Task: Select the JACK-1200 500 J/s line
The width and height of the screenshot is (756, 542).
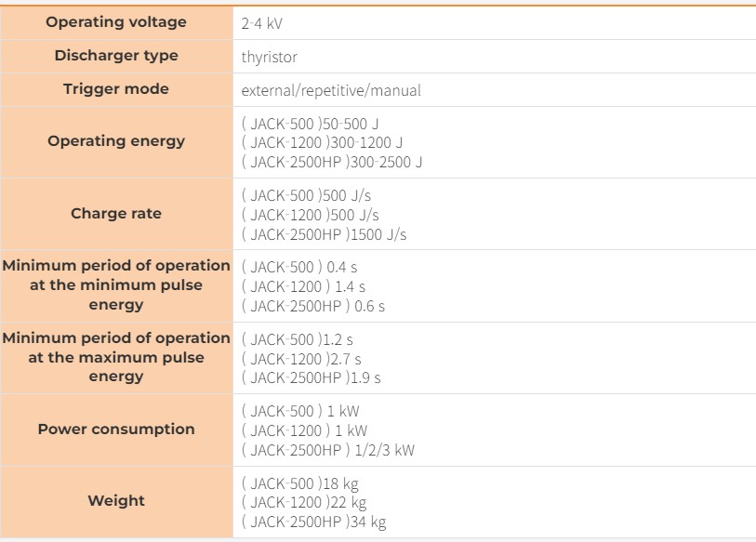Action: tap(310, 215)
